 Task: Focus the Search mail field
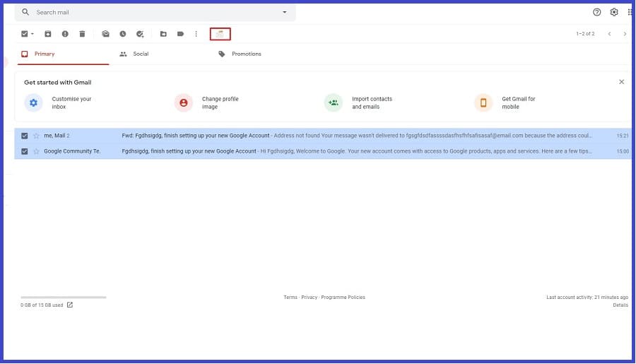(155, 12)
